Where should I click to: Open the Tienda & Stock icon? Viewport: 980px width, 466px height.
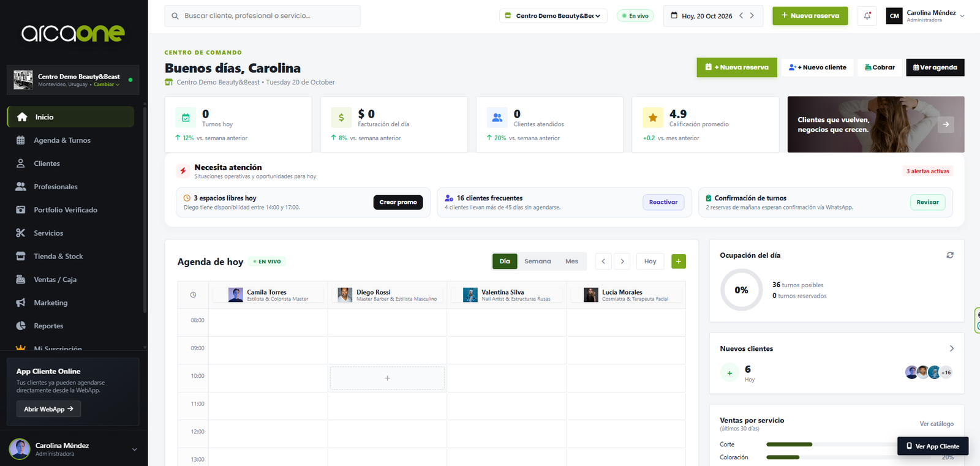(21, 257)
